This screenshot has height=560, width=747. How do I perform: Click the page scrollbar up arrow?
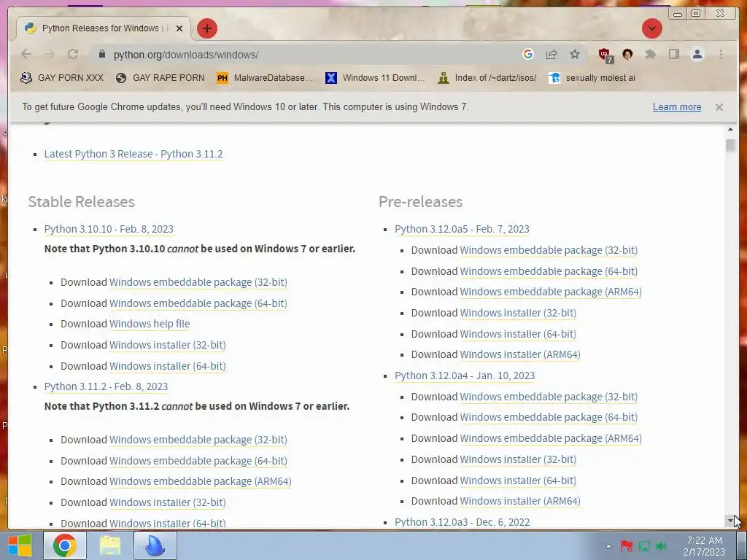[730, 130]
